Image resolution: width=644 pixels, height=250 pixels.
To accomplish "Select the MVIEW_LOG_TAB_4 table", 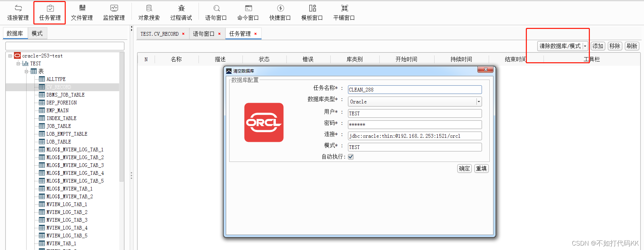I will (67, 228).
